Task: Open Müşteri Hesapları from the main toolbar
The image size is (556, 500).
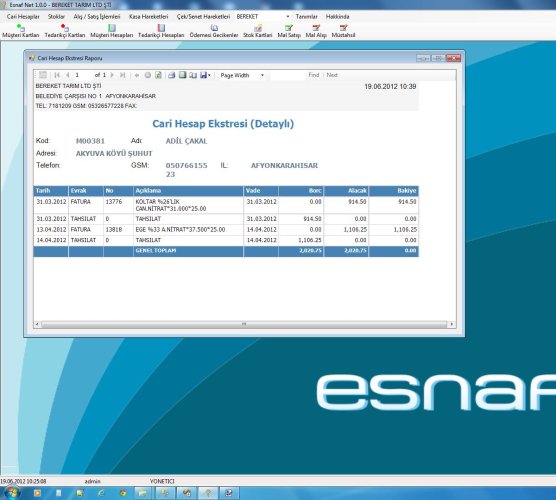Action: pyautogui.click(x=112, y=31)
